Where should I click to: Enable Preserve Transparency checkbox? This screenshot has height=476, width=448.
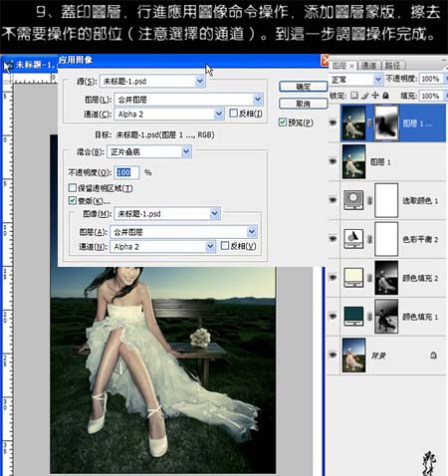click(73, 188)
